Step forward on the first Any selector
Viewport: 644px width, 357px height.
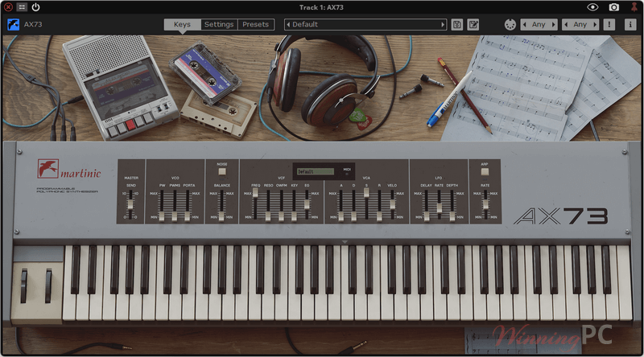coord(554,25)
